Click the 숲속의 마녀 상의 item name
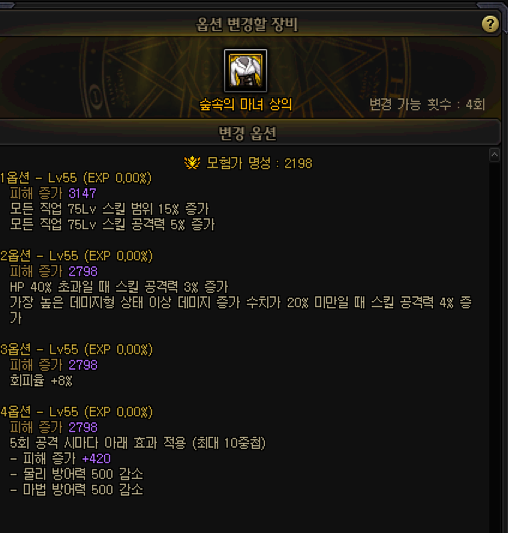Viewport: 508px width, 533px height. coord(245,104)
